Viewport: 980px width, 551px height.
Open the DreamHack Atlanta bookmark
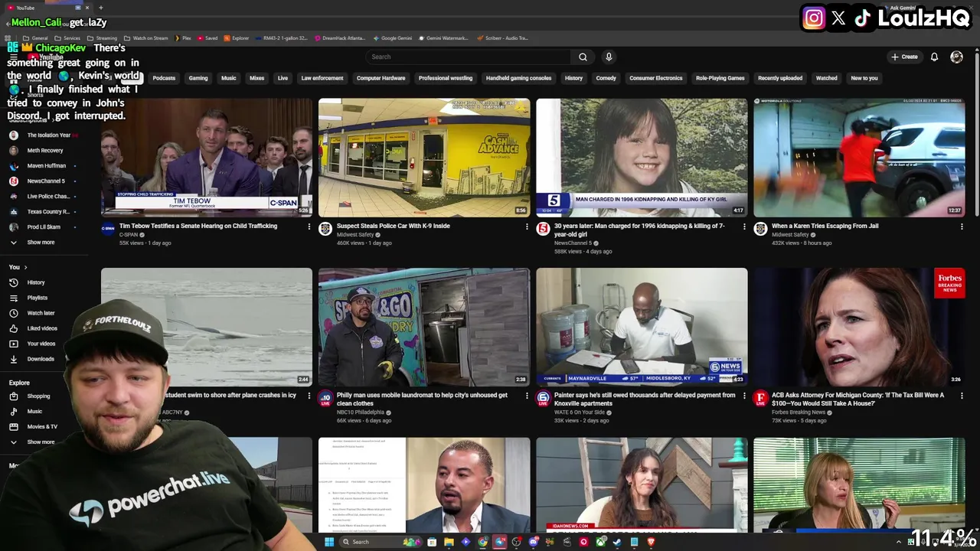[339, 37]
